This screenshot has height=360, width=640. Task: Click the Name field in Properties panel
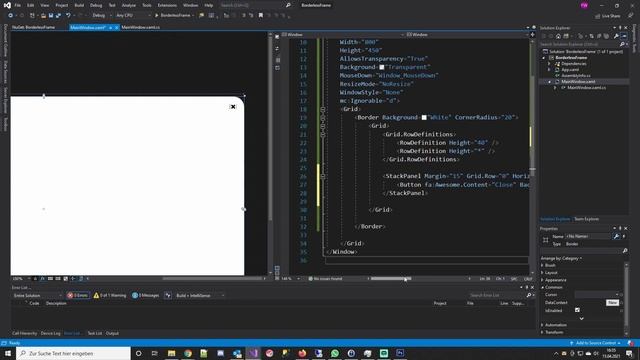click(588, 236)
